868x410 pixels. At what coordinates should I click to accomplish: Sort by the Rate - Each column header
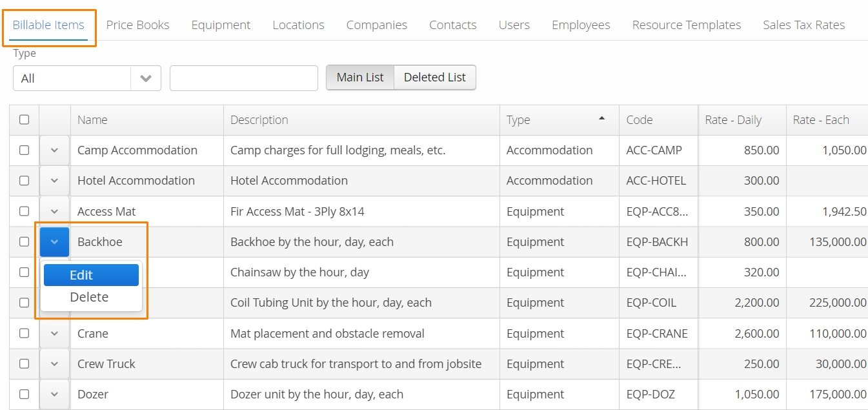coord(827,120)
